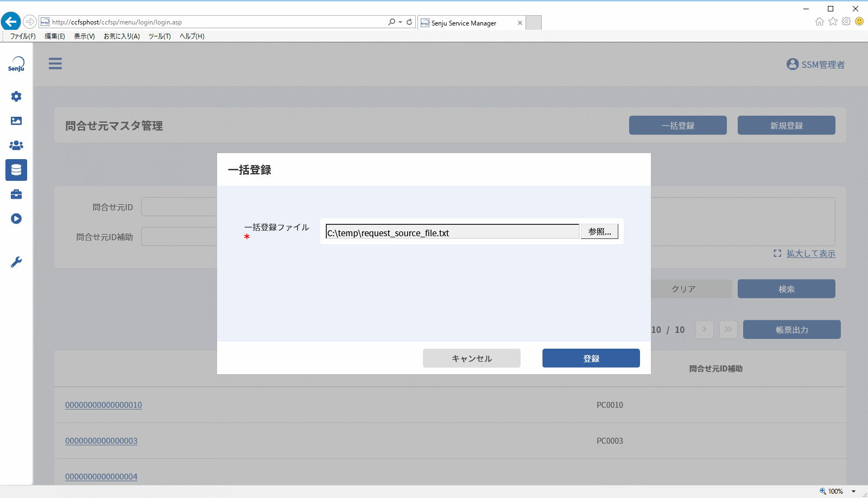
Task: Open link 0000000000000003
Action: (102, 441)
